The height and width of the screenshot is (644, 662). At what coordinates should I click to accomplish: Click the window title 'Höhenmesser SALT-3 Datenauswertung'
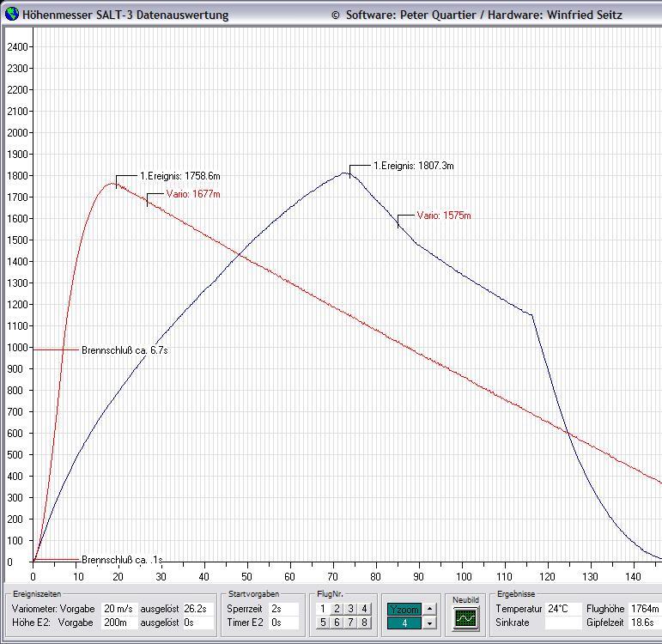click(x=125, y=15)
